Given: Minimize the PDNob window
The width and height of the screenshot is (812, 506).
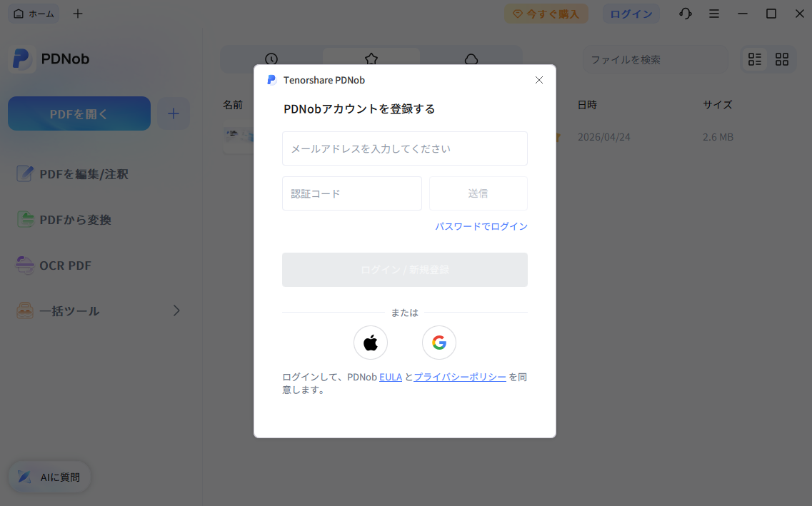Looking at the screenshot, I should pyautogui.click(x=743, y=14).
